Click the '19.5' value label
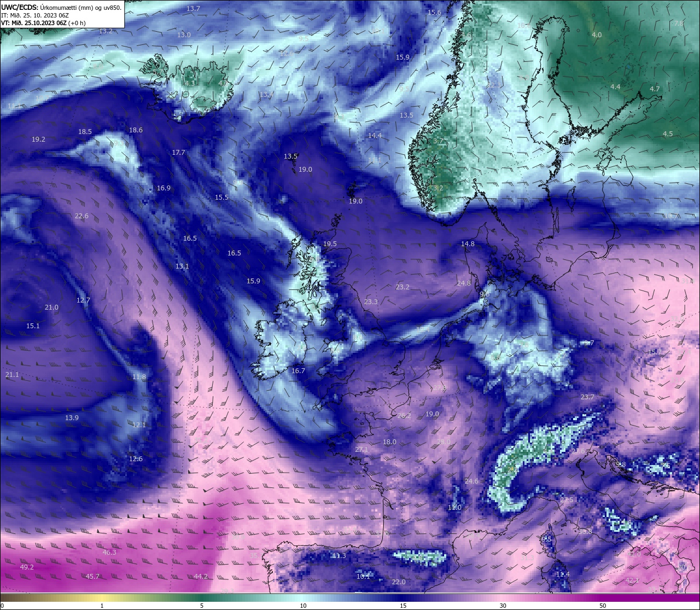The image size is (700, 610). 330,244
